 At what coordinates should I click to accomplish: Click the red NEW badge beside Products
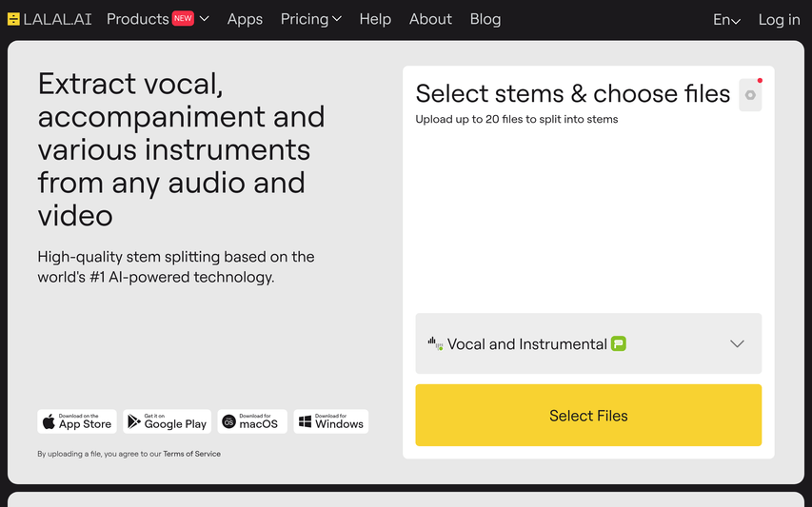coord(183,18)
